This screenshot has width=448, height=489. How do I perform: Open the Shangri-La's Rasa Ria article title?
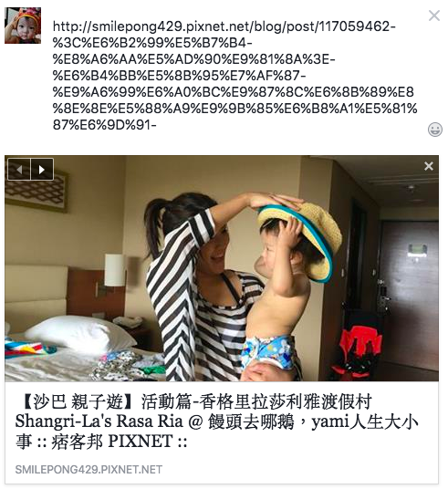(216, 421)
